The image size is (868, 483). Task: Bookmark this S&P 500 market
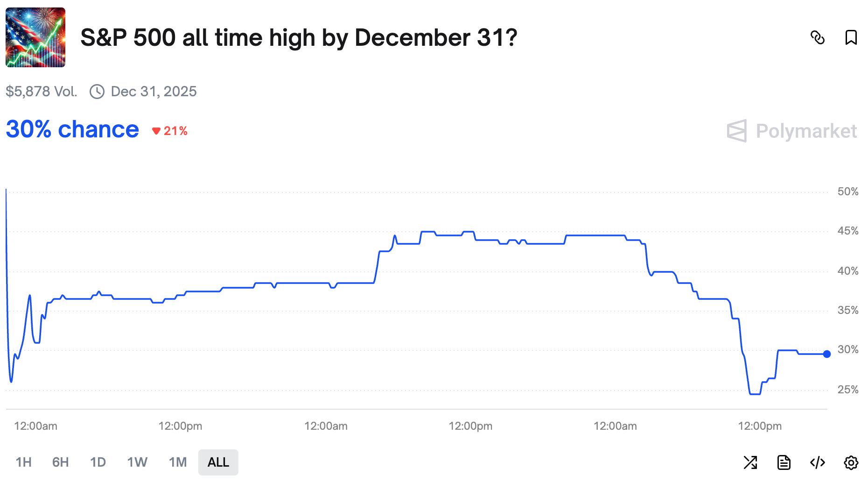coord(851,37)
